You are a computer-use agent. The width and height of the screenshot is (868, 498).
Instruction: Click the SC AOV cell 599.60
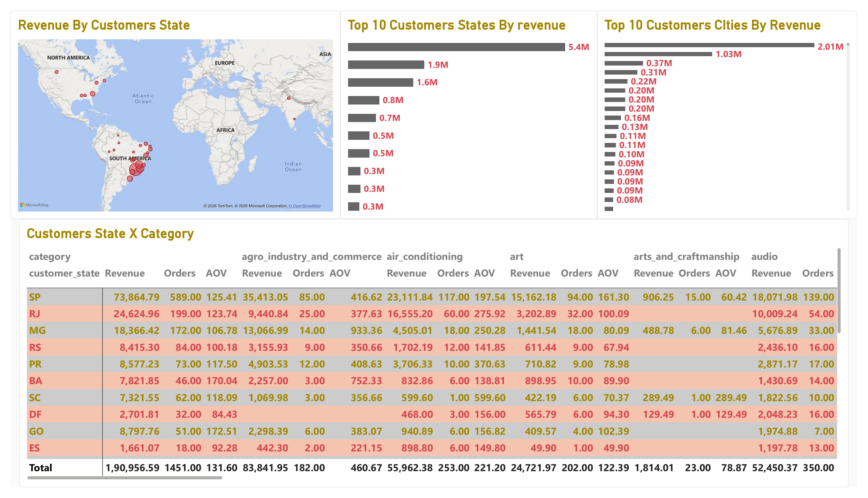[490, 397]
